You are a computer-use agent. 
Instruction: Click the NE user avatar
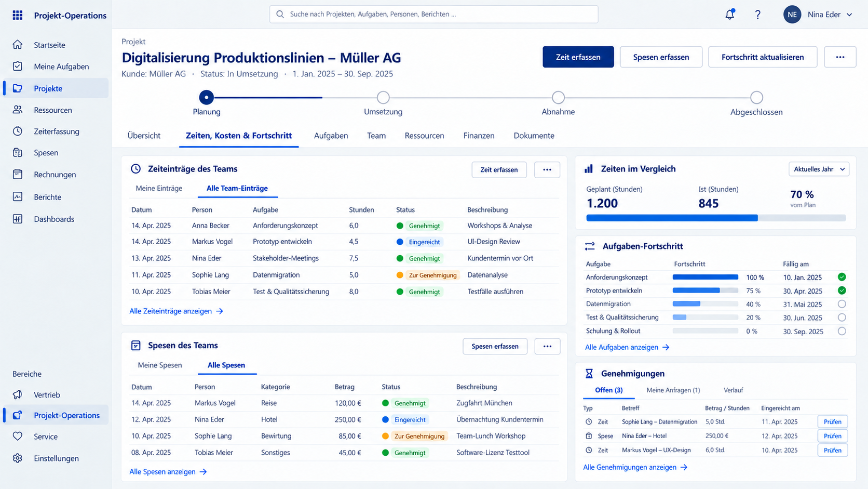(792, 15)
